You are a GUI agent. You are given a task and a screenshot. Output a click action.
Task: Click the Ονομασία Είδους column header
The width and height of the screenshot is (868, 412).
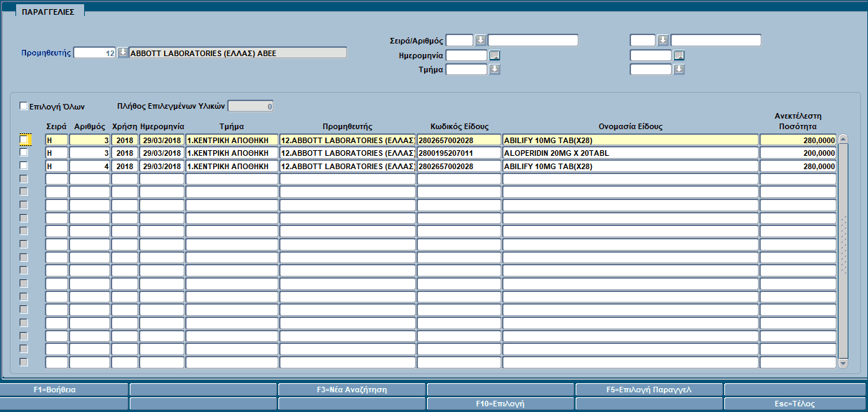coord(631,127)
